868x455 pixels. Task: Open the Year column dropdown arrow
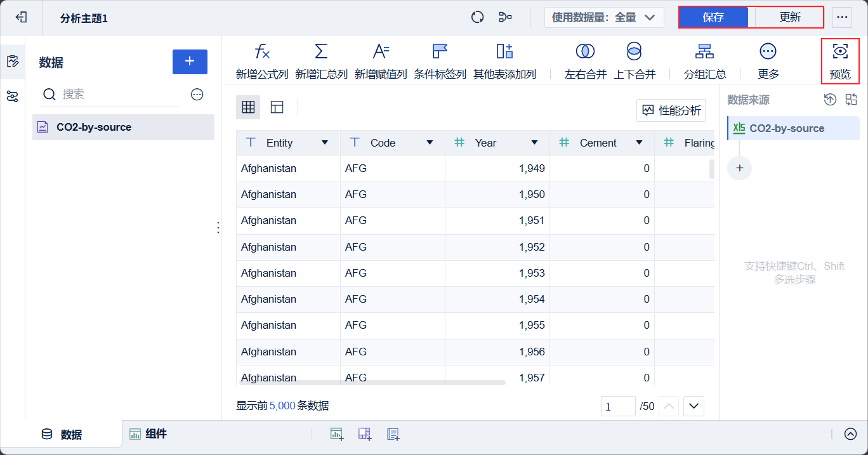click(534, 143)
